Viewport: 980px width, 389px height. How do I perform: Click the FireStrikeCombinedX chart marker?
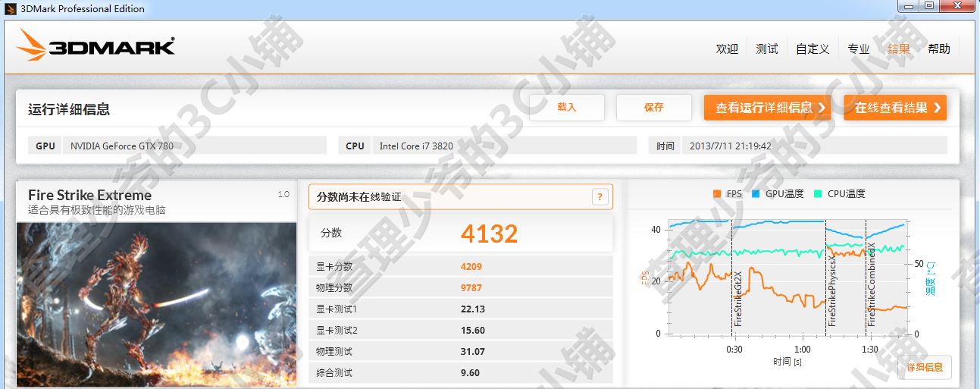click(872, 285)
